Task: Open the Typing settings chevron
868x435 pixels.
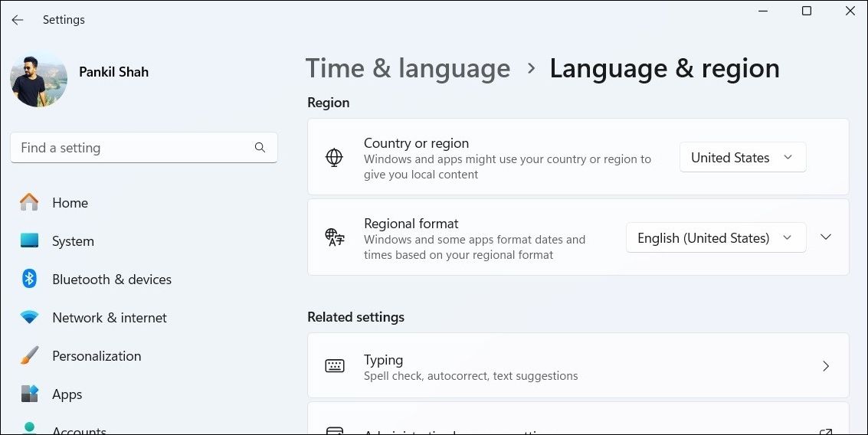Action: coord(825,366)
